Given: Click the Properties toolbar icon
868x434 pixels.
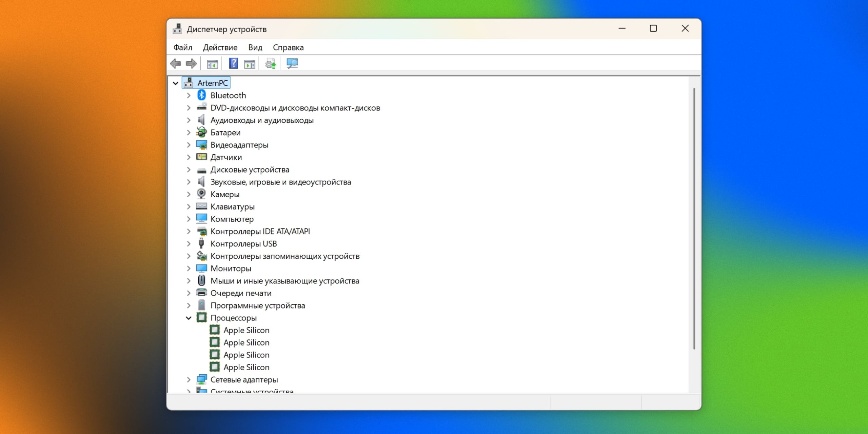Looking at the screenshot, I should tap(250, 63).
